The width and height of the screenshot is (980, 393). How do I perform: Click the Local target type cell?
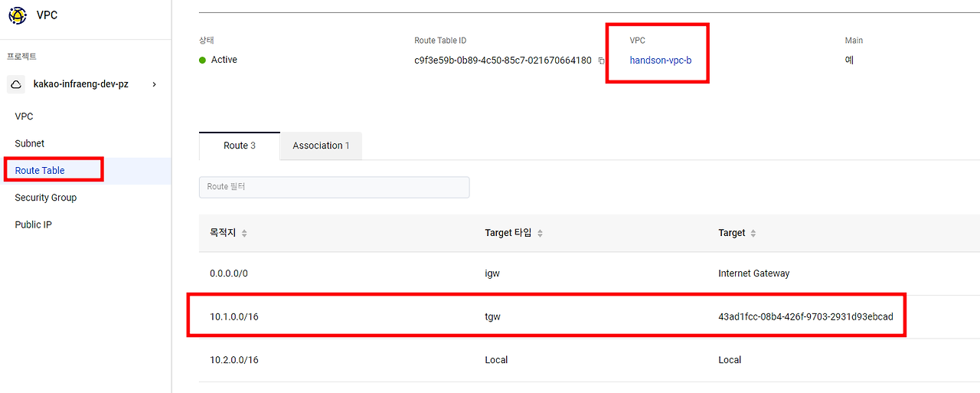[x=496, y=359]
